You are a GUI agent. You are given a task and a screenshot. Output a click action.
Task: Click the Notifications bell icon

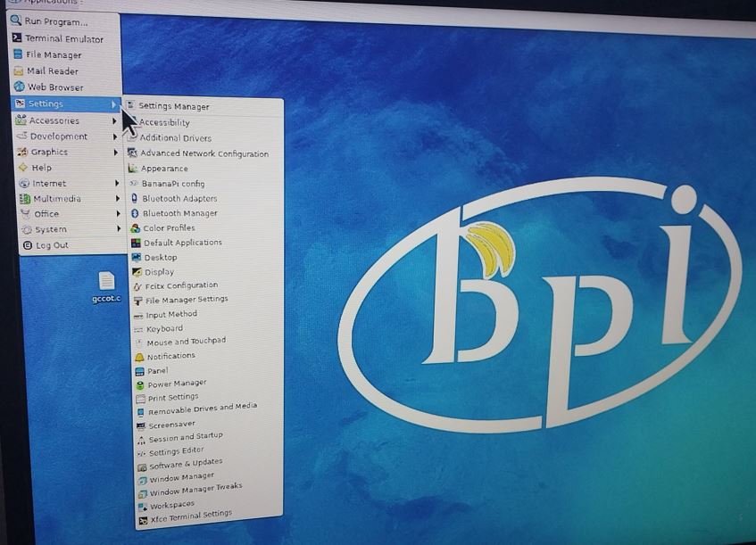point(139,357)
